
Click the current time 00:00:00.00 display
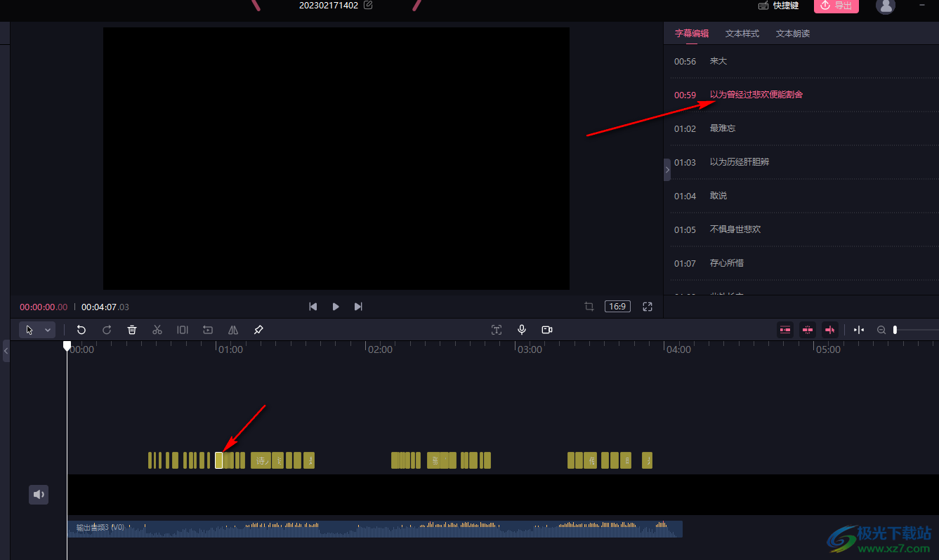44,307
